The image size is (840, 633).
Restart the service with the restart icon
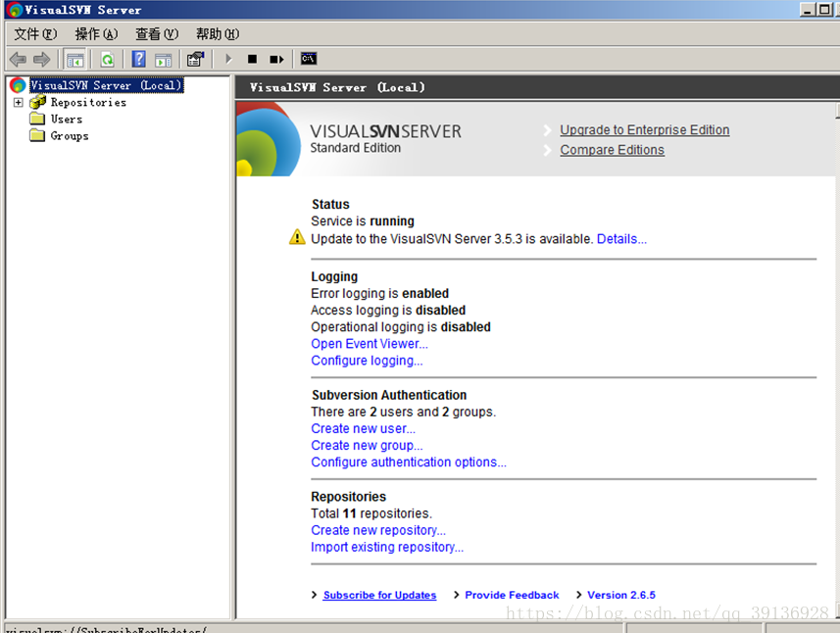[x=276, y=59]
